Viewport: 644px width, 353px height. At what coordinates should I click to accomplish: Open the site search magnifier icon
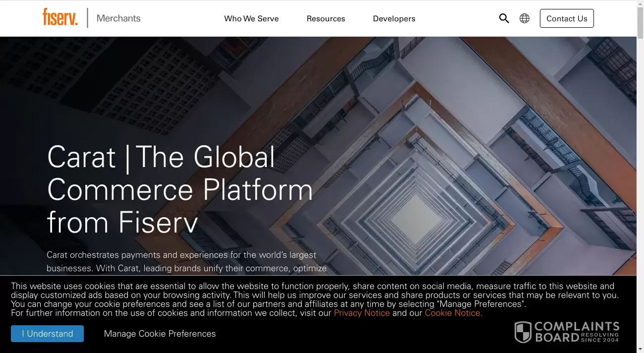click(504, 18)
